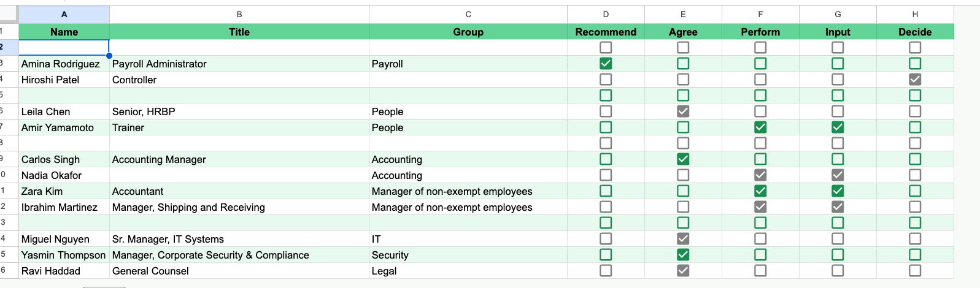Select the Security group cell
Viewport: 980px width, 288px height.
coord(468,255)
